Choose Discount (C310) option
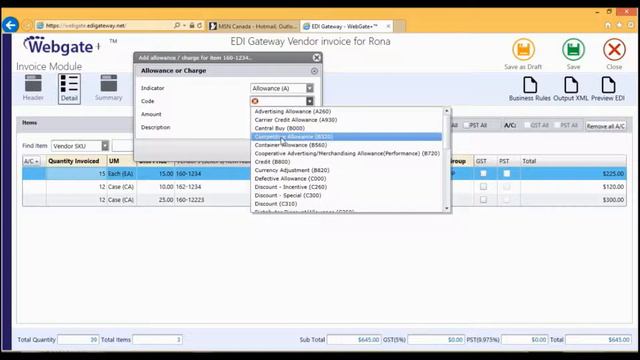This screenshot has height=360, width=640. point(346,204)
